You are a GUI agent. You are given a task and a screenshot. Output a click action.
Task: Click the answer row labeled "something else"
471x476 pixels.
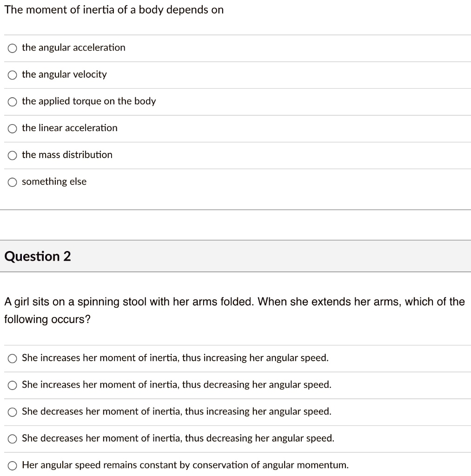pyautogui.click(x=54, y=182)
